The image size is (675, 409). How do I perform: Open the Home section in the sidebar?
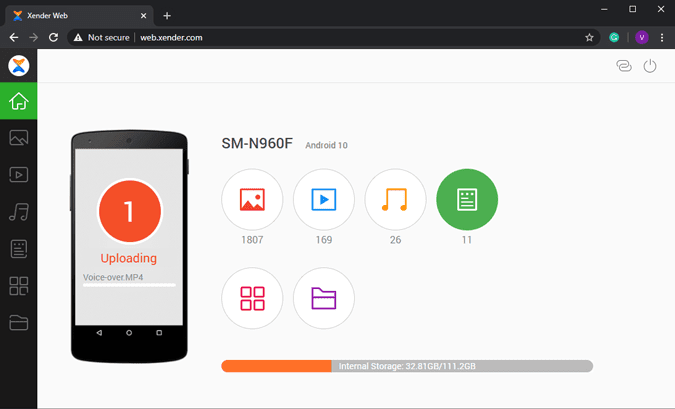click(x=19, y=101)
